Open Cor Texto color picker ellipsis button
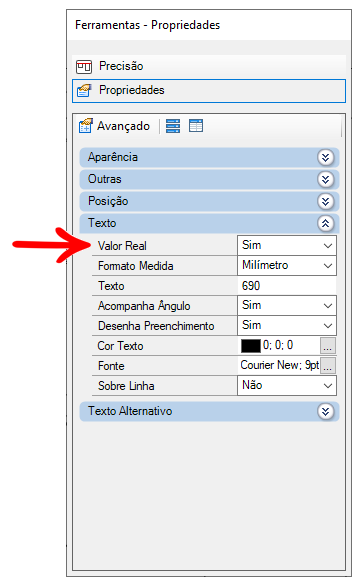Screen dimensions: 362x580 click(x=328, y=346)
